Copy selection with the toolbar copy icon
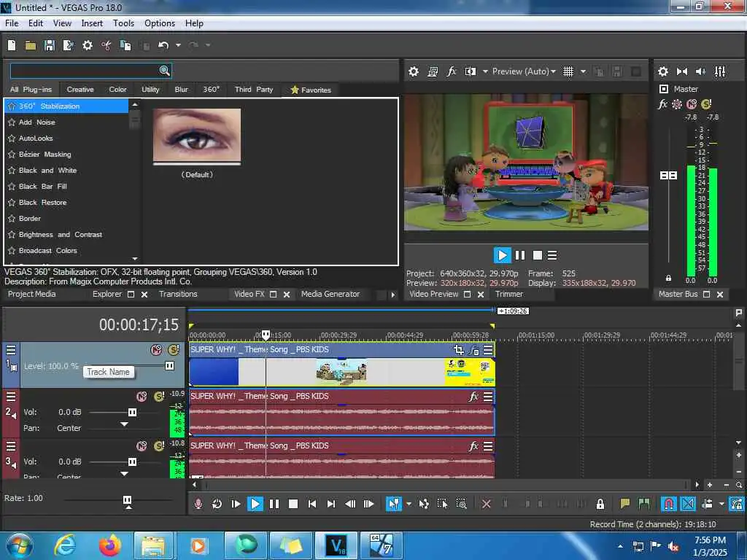 (125, 45)
